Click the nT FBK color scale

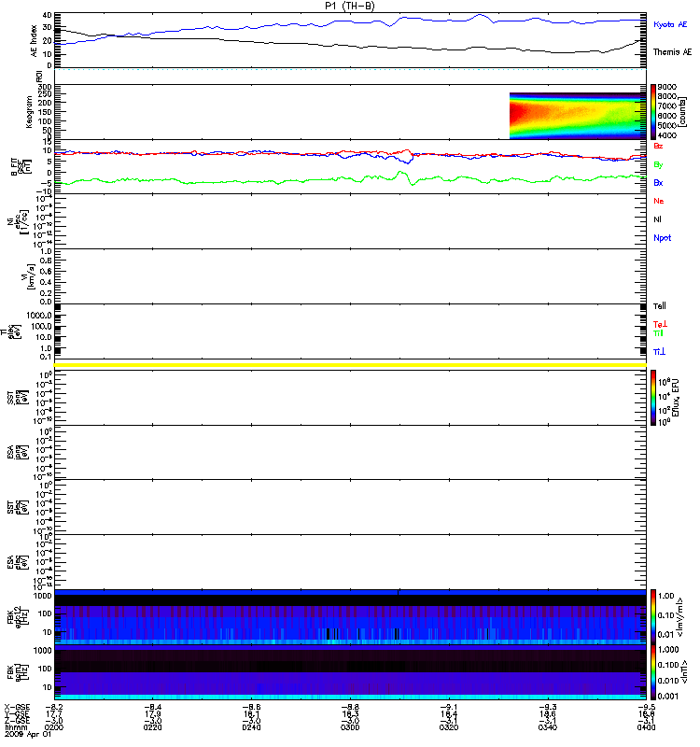[653, 672]
